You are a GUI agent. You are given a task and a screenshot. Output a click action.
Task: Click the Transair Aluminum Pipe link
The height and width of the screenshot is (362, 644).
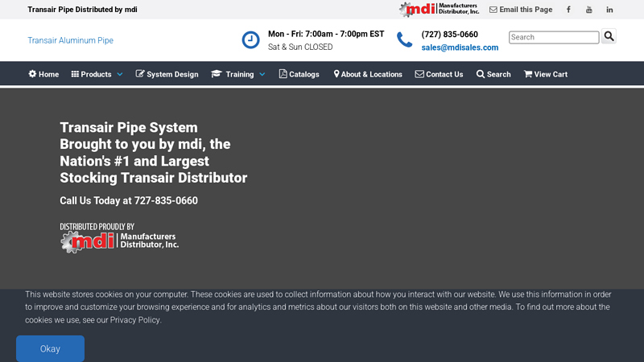[x=70, y=40]
